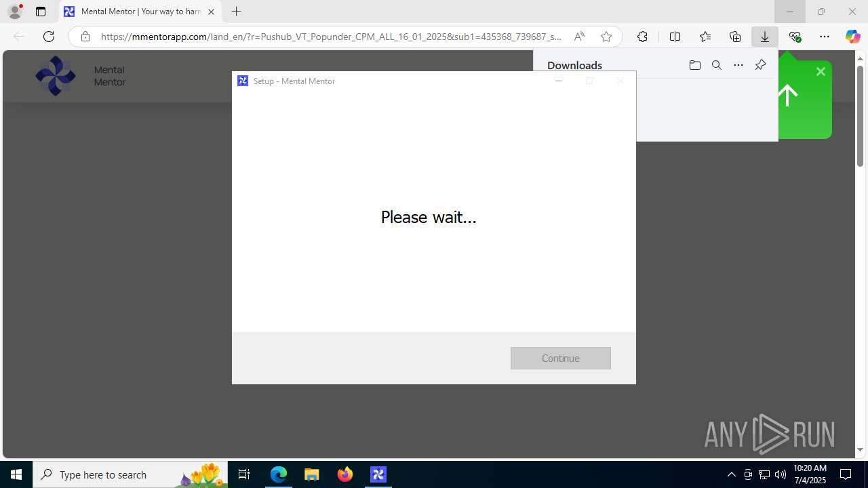Open the Collections icon
868x488 pixels.
coord(735,37)
